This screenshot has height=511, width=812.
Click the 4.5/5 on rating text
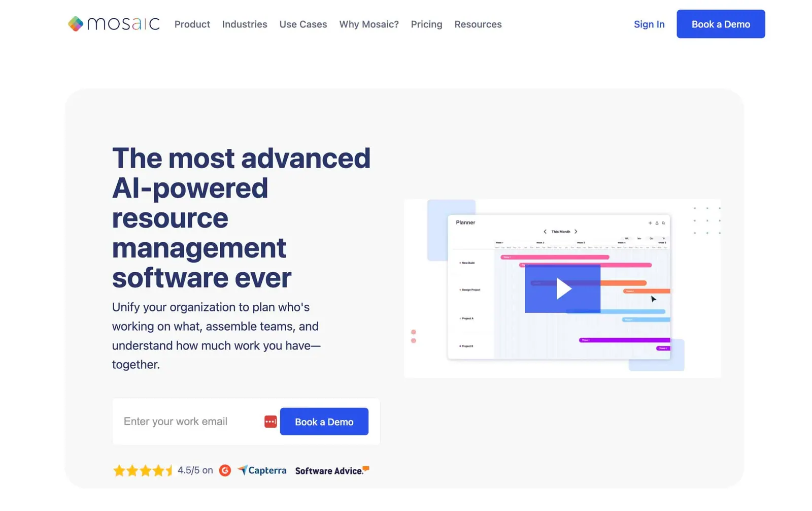[x=195, y=470]
